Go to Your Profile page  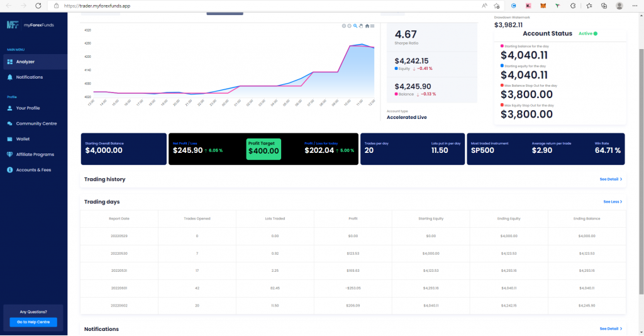pyautogui.click(x=28, y=108)
